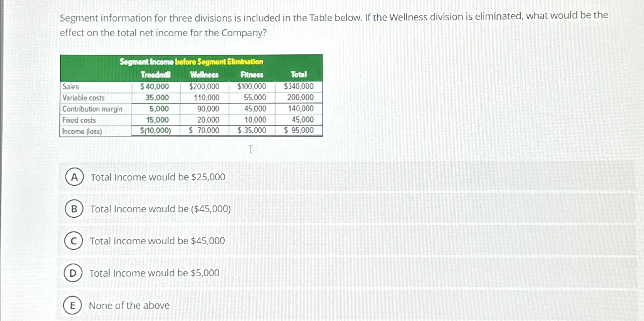Click the Contribution margin row label
Image resolution: width=644 pixels, height=321 pixels.
(92, 109)
